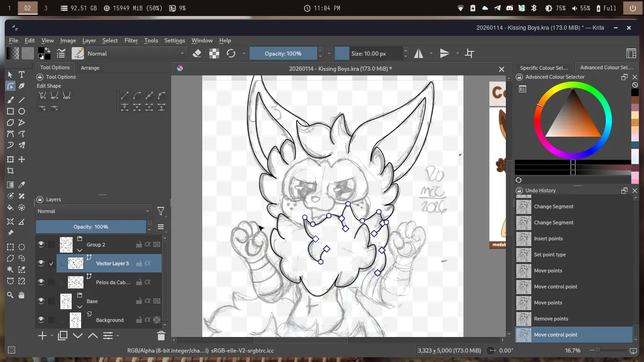The width and height of the screenshot is (644, 362).
Task: Choose the Fill bucket tool
Action: (10, 207)
